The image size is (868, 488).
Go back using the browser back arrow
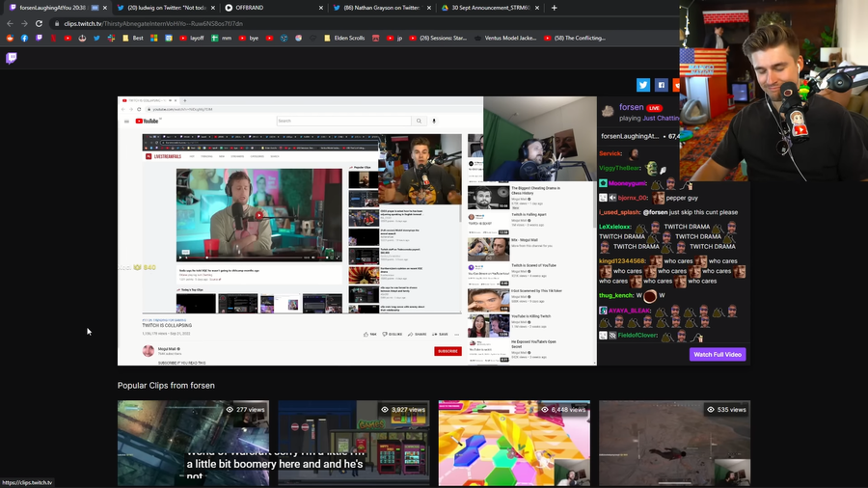[x=11, y=23]
